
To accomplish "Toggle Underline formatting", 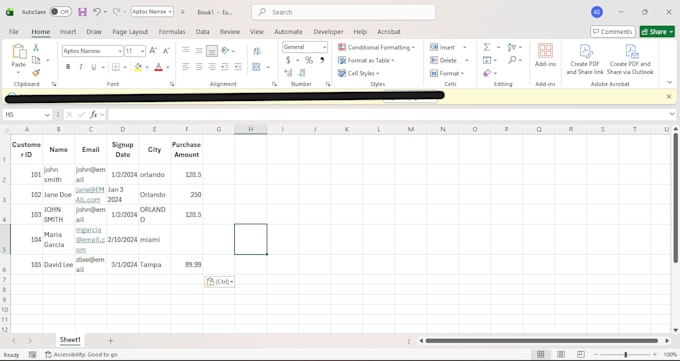I will pyautogui.click(x=93, y=67).
